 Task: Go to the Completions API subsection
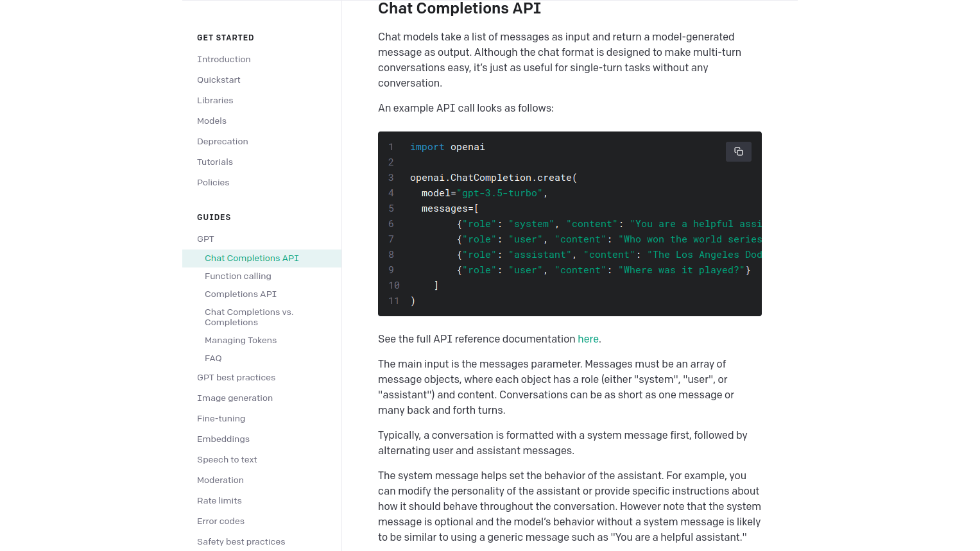(x=241, y=294)
